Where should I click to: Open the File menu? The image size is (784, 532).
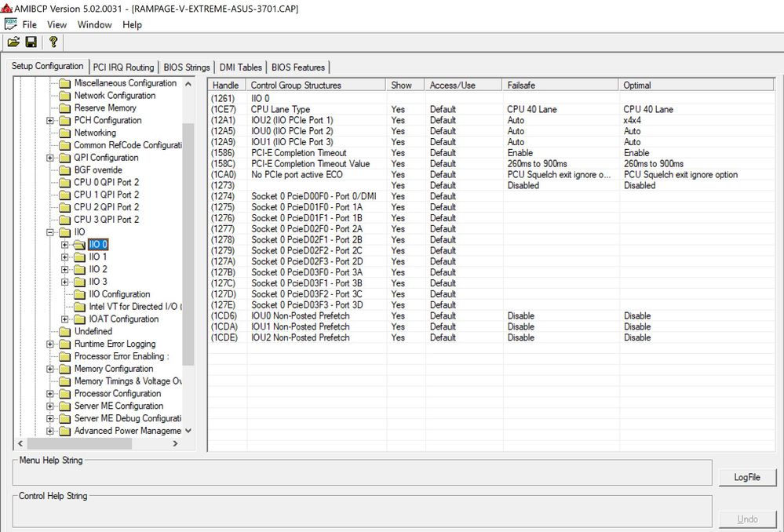click(x=30, y=24)
